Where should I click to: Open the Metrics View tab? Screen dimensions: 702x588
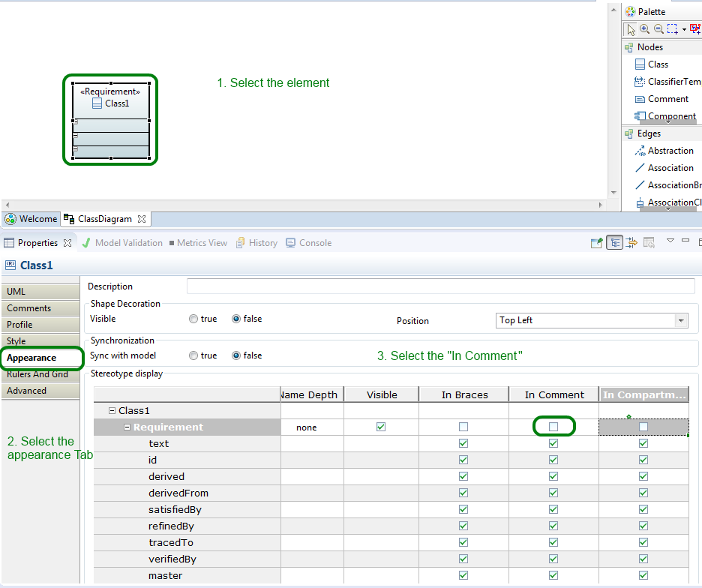198,243
